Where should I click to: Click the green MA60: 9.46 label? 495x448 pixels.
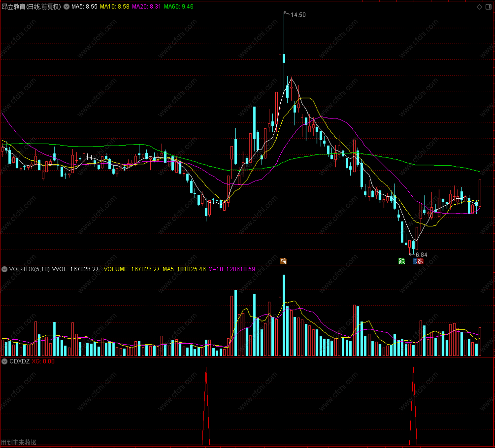tap(179, 7)
